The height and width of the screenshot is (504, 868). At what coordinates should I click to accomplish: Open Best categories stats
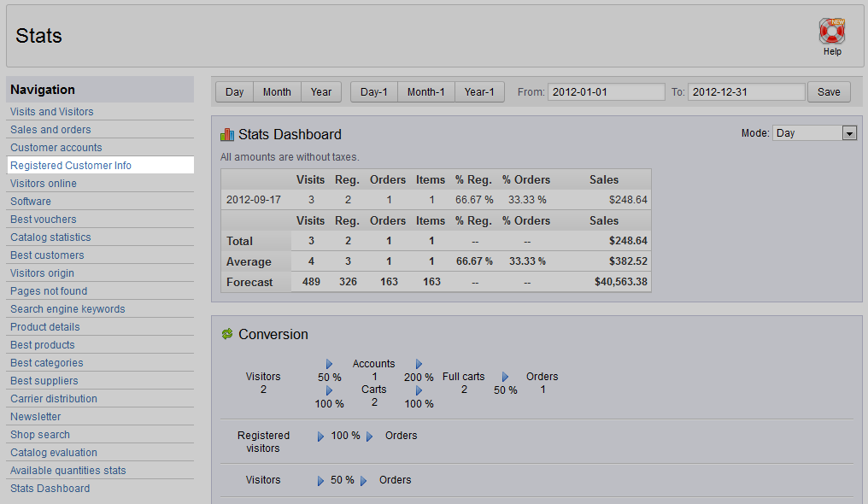point(46,363)
